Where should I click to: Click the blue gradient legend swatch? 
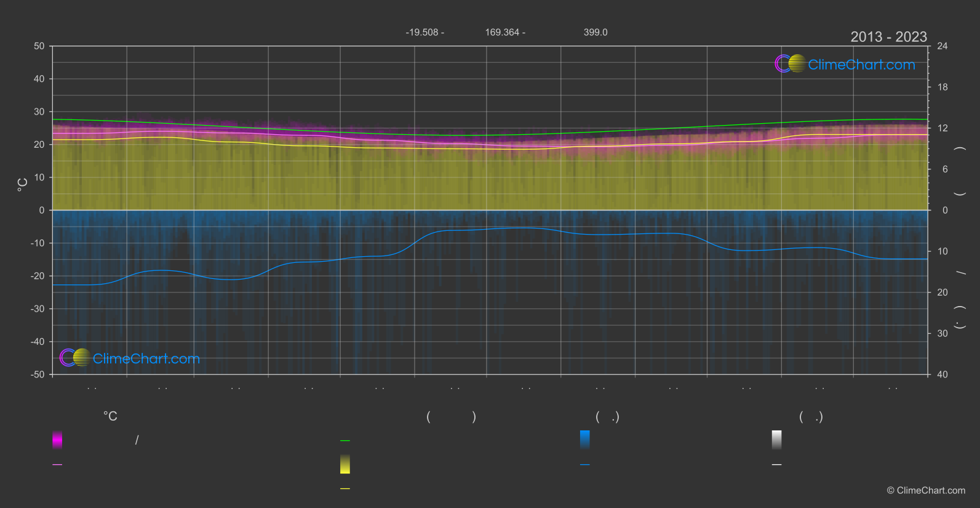tap(584, 440)
